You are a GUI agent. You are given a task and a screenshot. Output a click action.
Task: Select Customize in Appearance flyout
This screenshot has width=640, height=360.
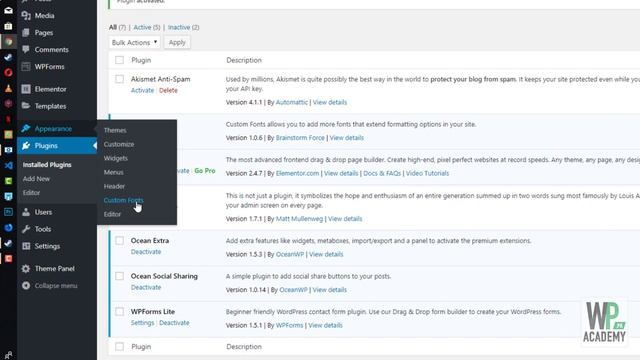[x=119, y=144]
